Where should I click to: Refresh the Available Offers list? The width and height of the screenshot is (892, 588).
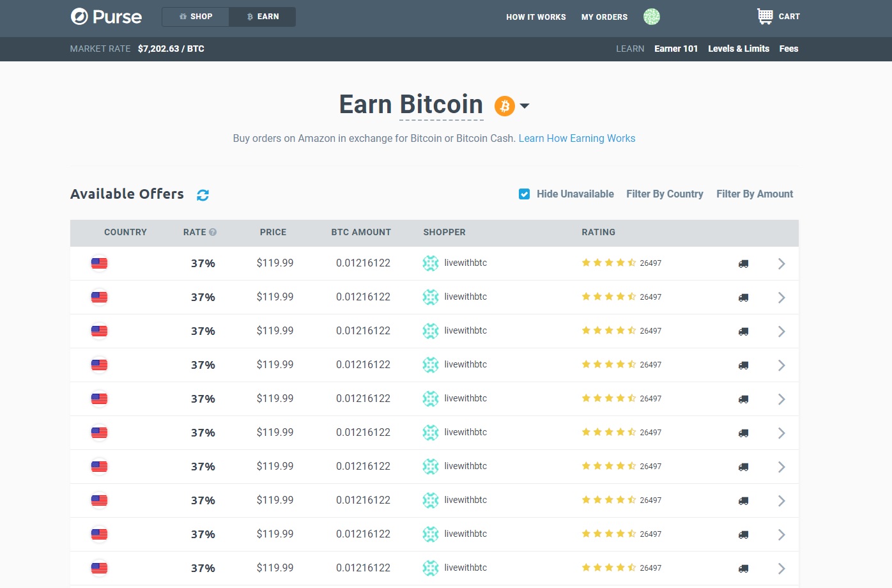pos(203,195)
